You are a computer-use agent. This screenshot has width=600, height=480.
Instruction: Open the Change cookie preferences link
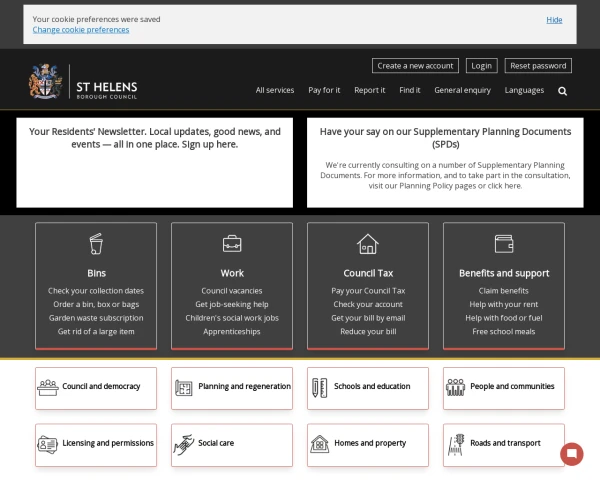[81, 30]
